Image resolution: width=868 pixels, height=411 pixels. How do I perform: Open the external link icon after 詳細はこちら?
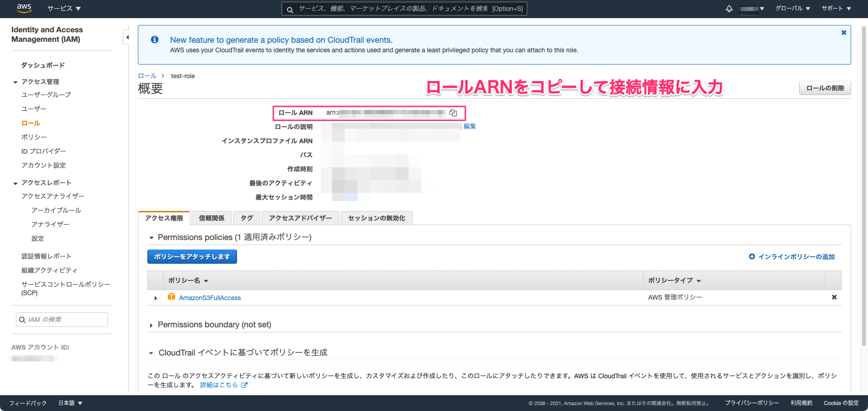(244, 385)
